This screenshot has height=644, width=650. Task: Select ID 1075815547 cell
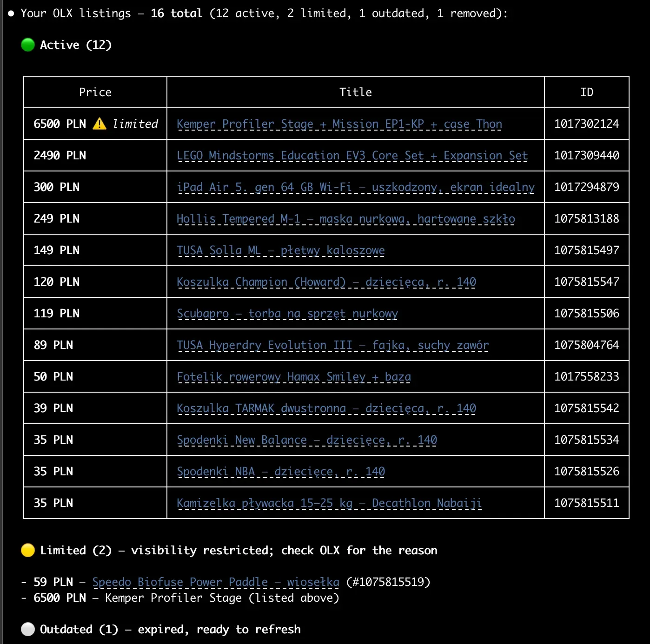point(587,282)
